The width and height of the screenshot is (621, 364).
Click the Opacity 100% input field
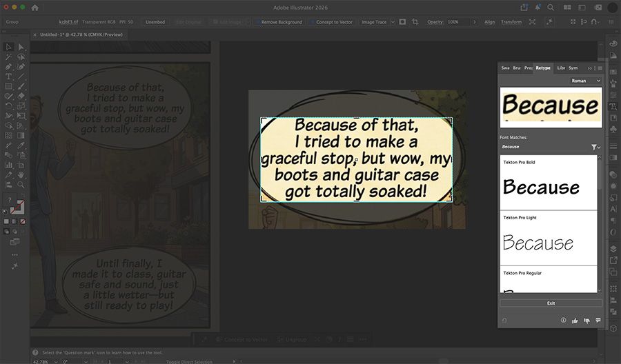point(458,22)
